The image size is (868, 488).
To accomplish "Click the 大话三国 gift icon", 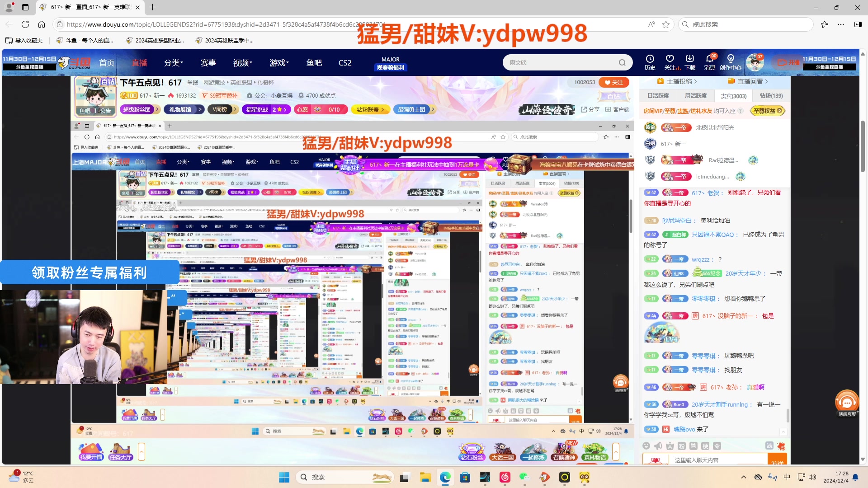I will point(503,451).
